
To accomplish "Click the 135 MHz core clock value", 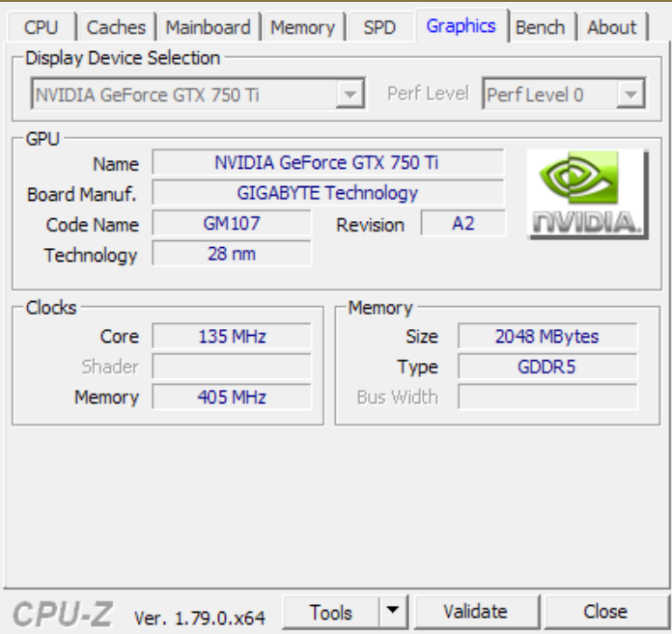I will pyautogui.click(x=232, y=336).
